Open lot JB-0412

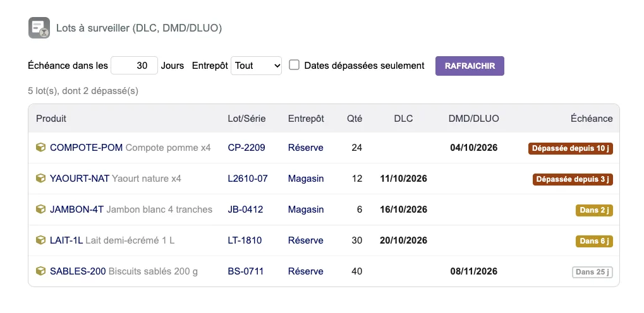coord(245,210)
